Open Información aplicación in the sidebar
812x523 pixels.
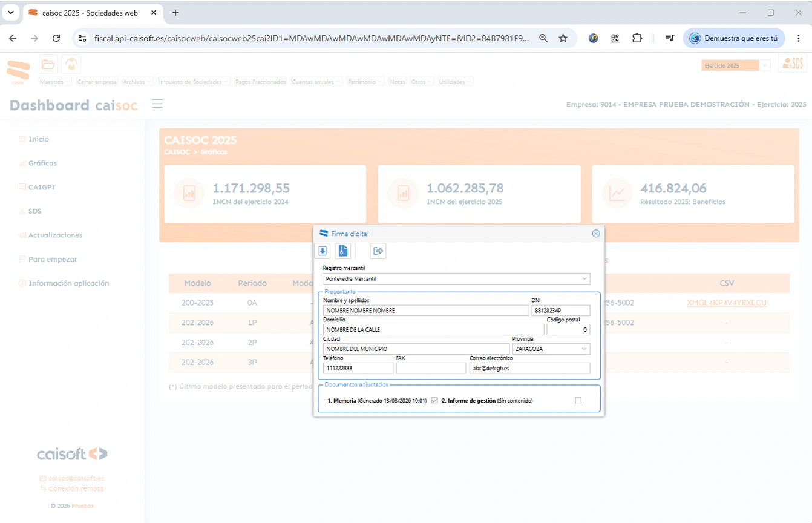pyautogui.click(x=64, y=283)
